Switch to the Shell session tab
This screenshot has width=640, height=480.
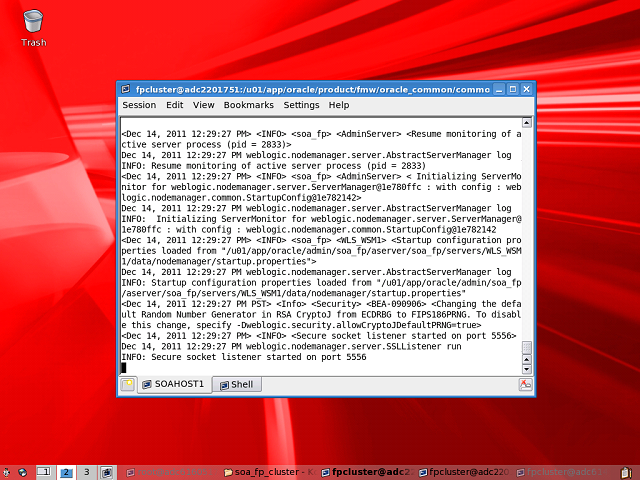click(237, 384)
